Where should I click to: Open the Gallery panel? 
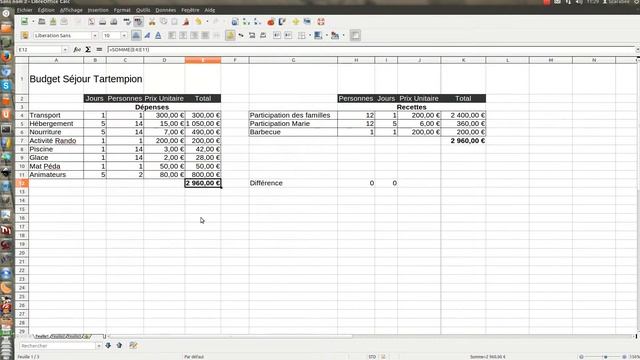tap(307, 22)
